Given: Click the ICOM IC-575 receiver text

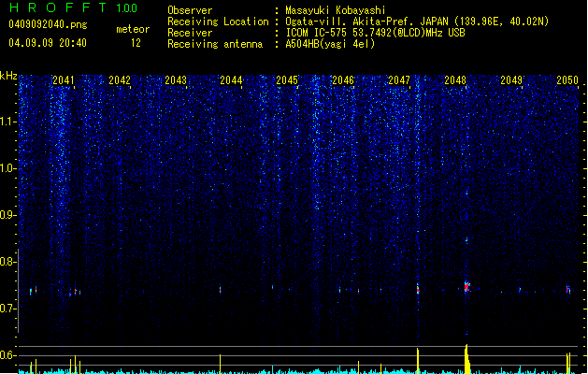Looking at the screenshot, I should (x=375, y=33).
